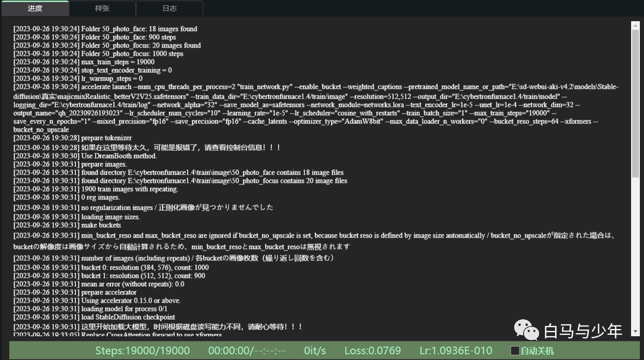Click the 0it/s speed indicator
The image size is (644, 360).
click(x=315, y=351)
